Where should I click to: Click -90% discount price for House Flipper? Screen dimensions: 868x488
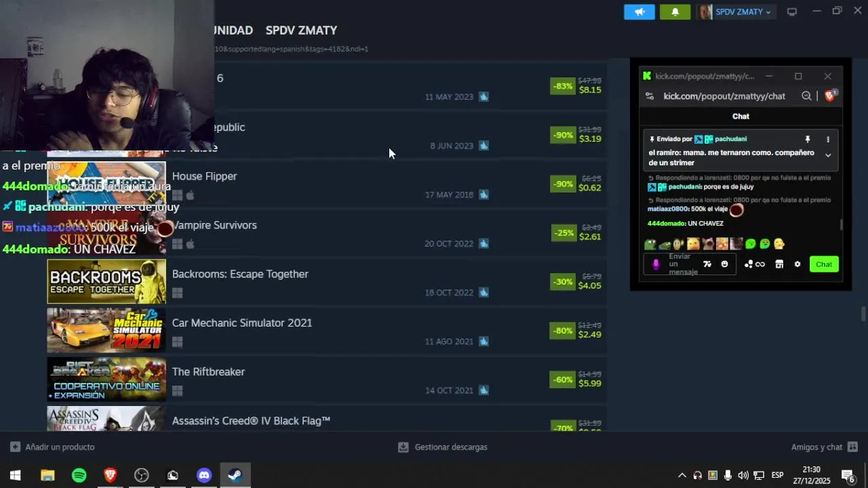pos(576,184)
